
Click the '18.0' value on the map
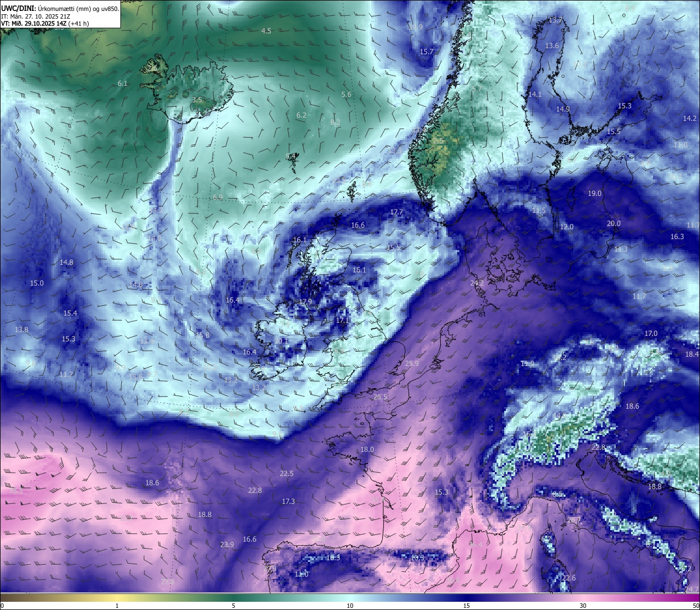tap(367, 450)
